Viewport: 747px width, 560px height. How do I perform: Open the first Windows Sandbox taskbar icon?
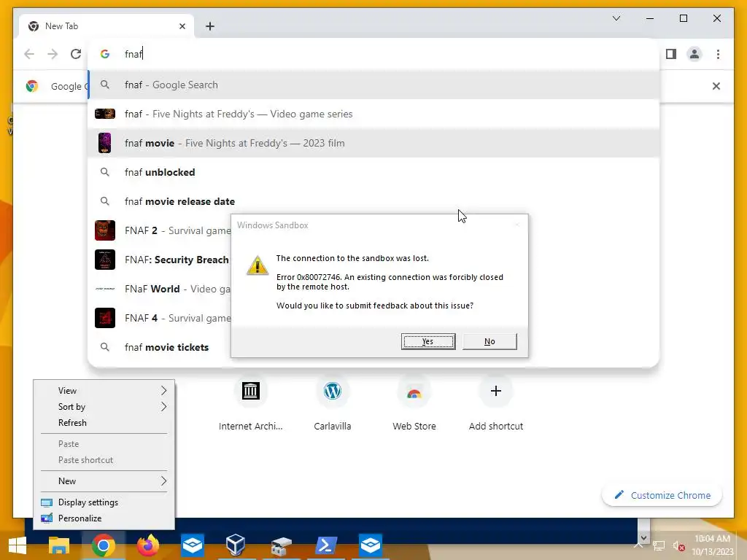coord(193,545)
